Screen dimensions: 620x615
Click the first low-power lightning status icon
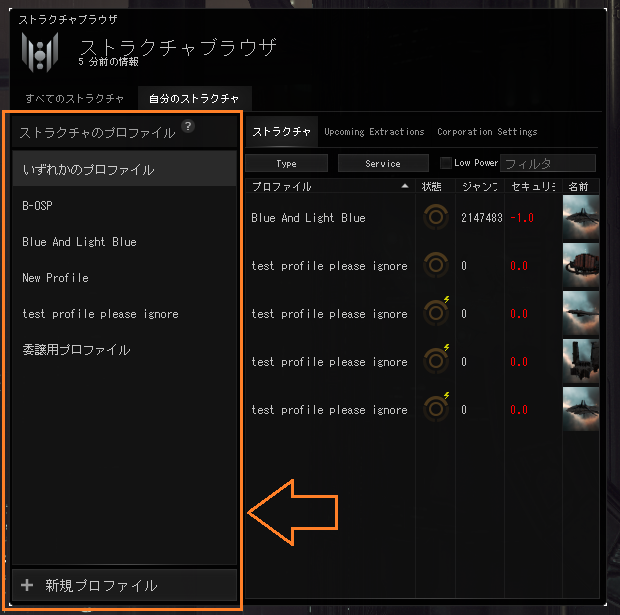(x=446, y=299)
